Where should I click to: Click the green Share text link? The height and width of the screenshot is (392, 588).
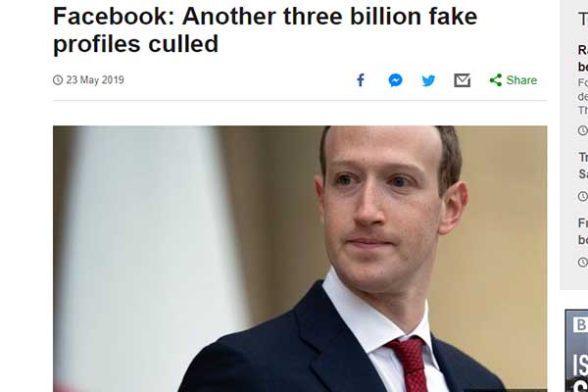click(521, 80)
